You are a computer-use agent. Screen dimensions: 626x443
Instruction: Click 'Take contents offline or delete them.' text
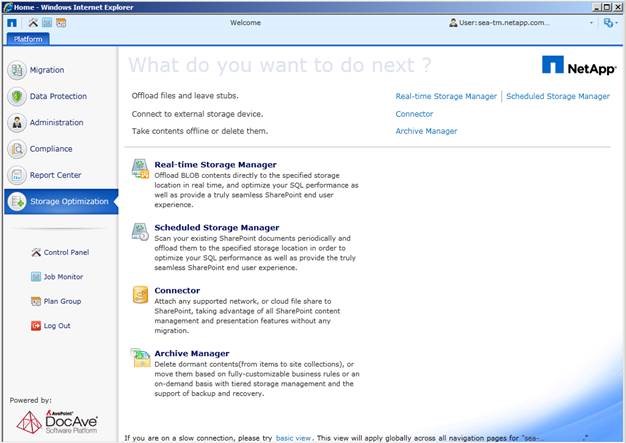(x=200, y=131)
